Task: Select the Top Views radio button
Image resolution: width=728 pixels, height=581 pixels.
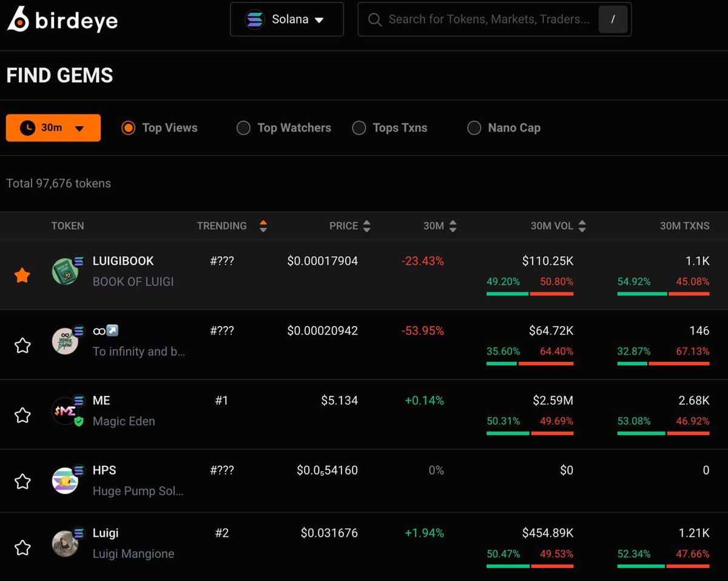Action: click(128, 128)
